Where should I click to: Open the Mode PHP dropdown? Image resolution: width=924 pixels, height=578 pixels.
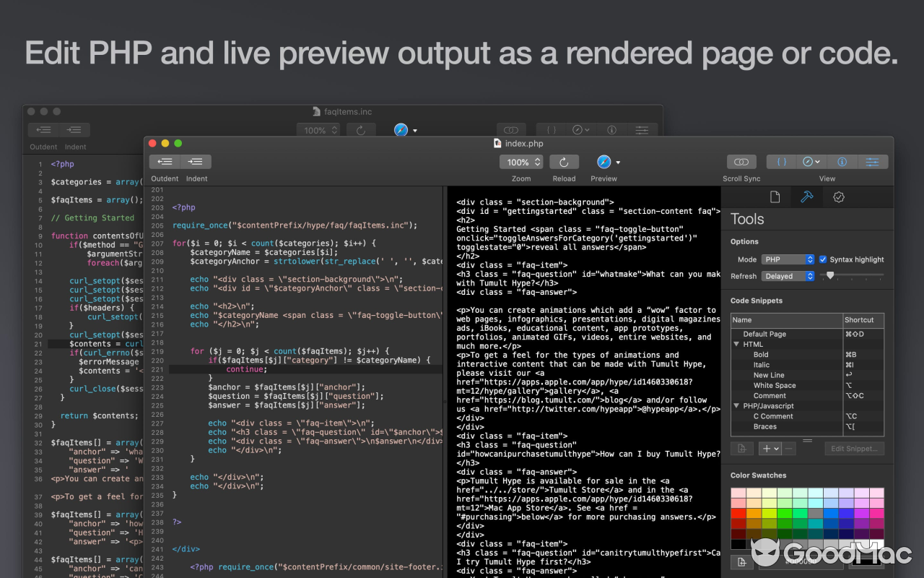point(788,259)
